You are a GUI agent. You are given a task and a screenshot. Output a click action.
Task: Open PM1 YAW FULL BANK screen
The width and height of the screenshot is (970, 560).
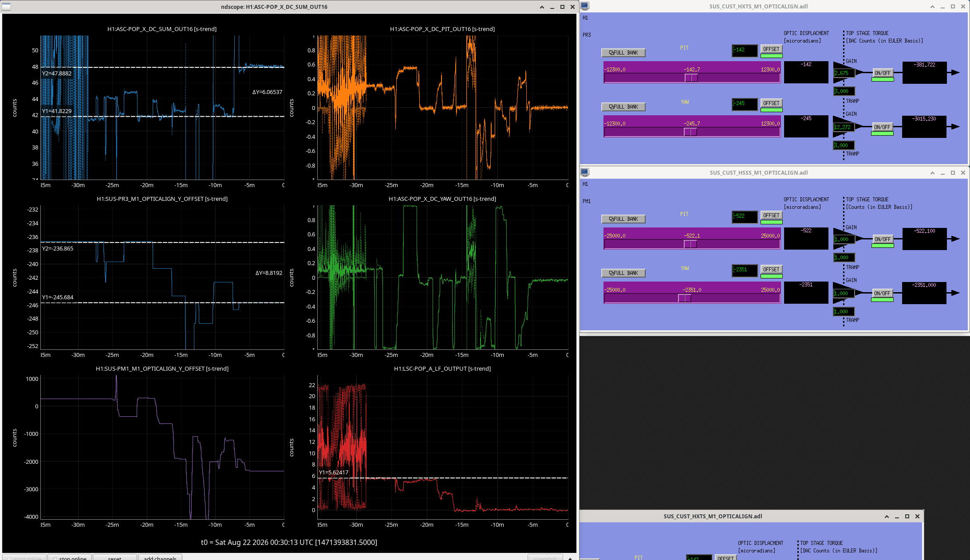tap(623, 273)
